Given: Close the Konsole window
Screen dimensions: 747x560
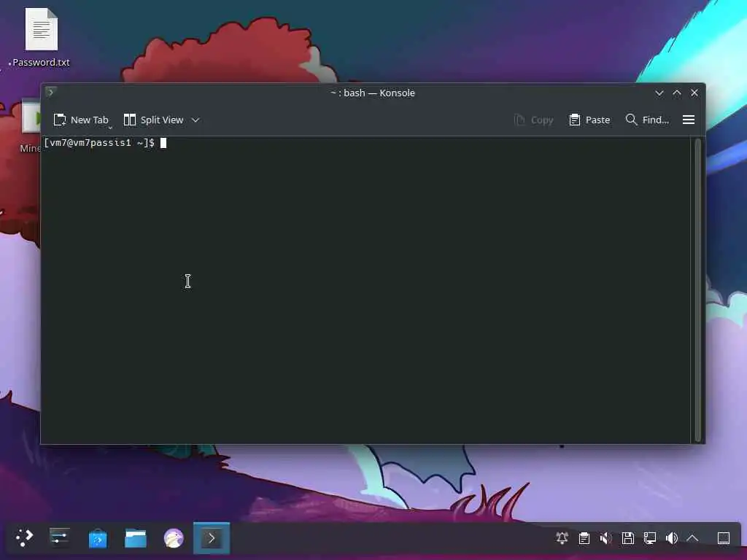Looking at the screenshot, I should pos(694,93).
